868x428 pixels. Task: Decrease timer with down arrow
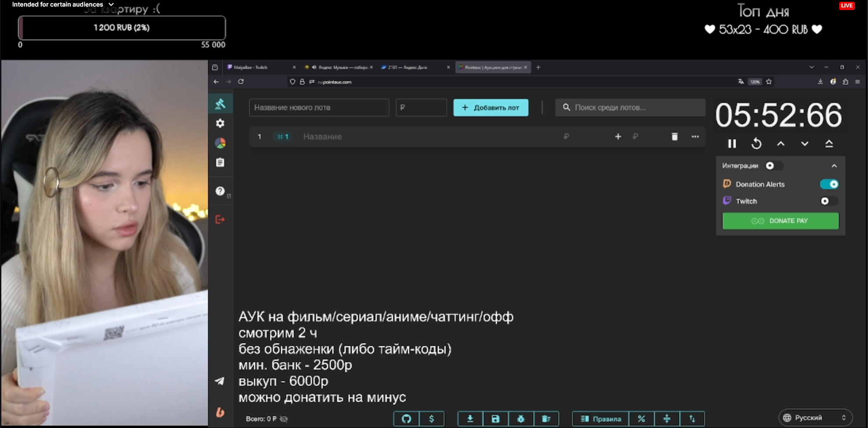(805, 144)
